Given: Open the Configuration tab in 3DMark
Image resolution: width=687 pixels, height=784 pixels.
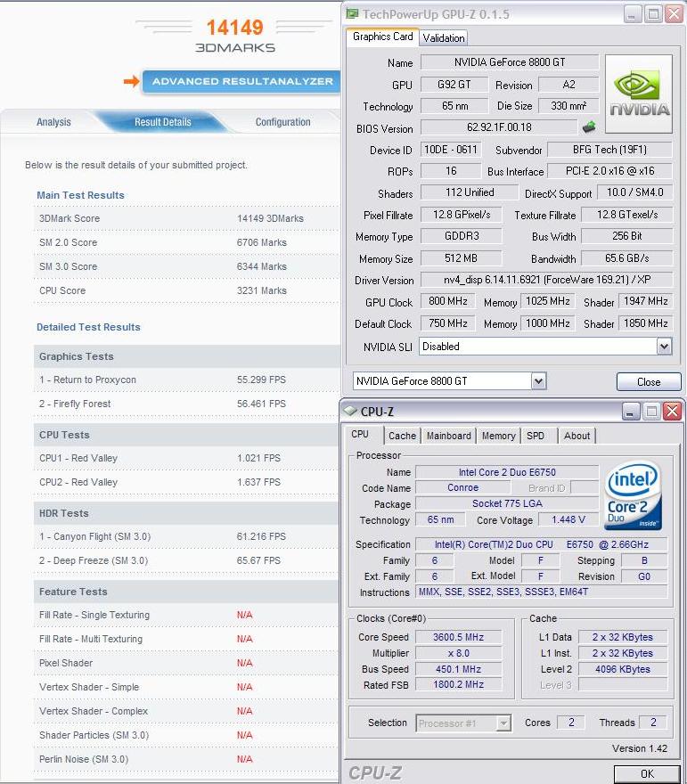Looking at the screenshot, I should point(282,122).
